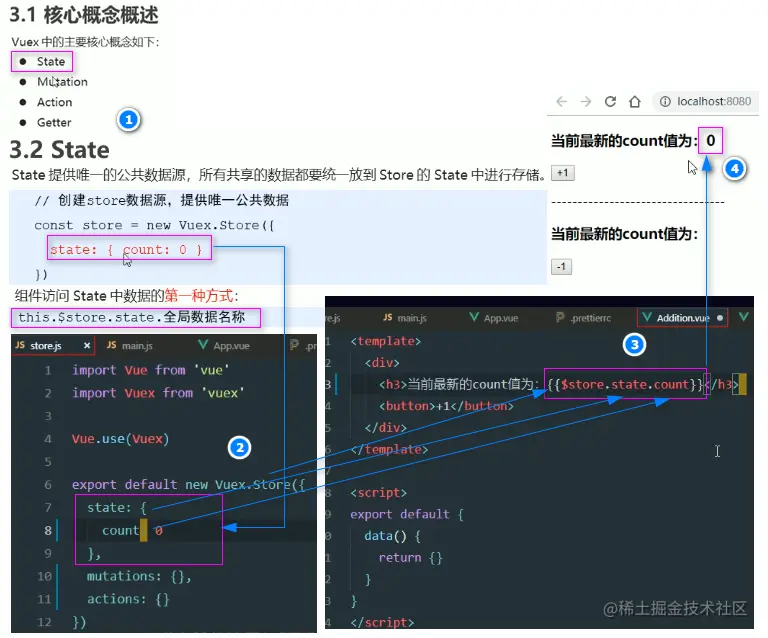The width and height of the screenshot is (768, 638).
Task: Switch to main.js tab in left editor
Action: tap(130, 346)
